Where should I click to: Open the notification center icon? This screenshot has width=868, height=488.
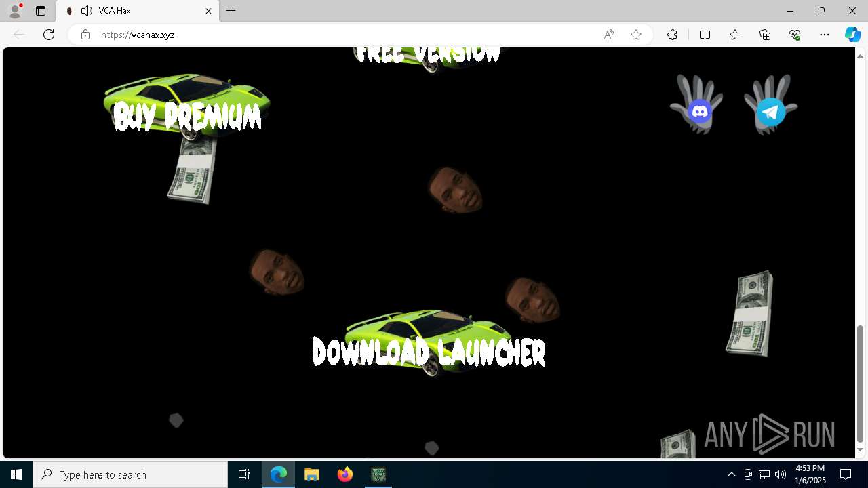846,474
